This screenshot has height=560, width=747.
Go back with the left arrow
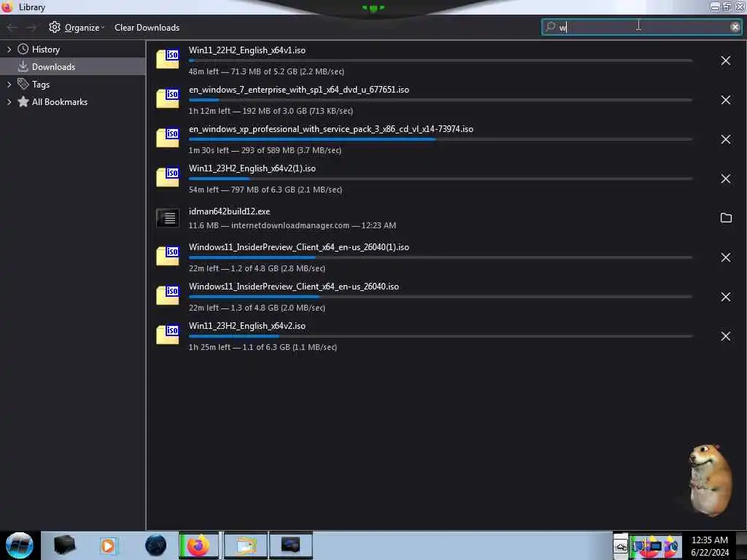[x=12, y=28]
